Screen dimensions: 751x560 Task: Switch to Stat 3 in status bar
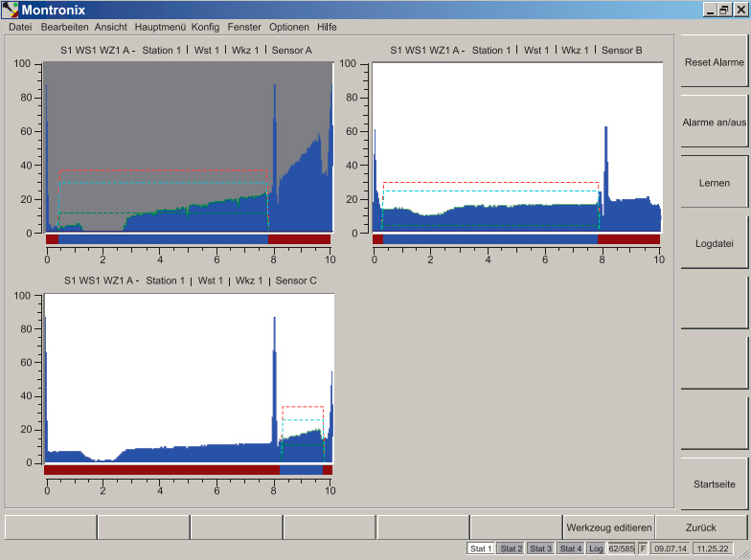540,549
